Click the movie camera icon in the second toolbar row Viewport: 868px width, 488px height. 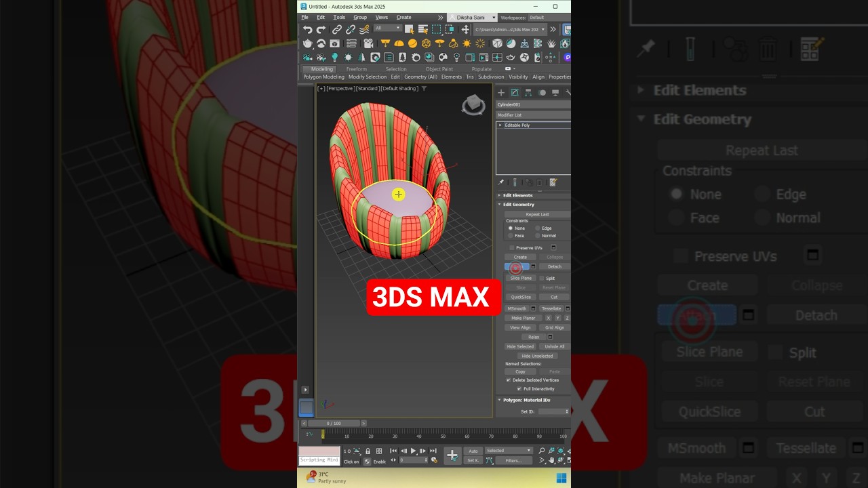point(369,43)
